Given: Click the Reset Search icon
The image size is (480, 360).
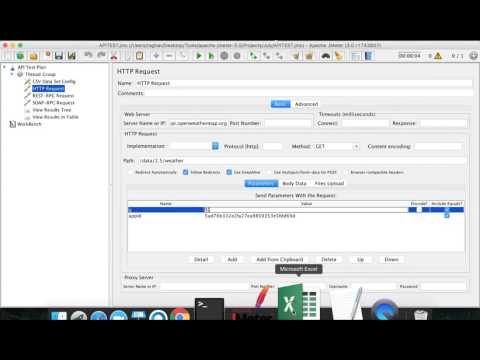Looking at the screenshot, I should [339, 56].
